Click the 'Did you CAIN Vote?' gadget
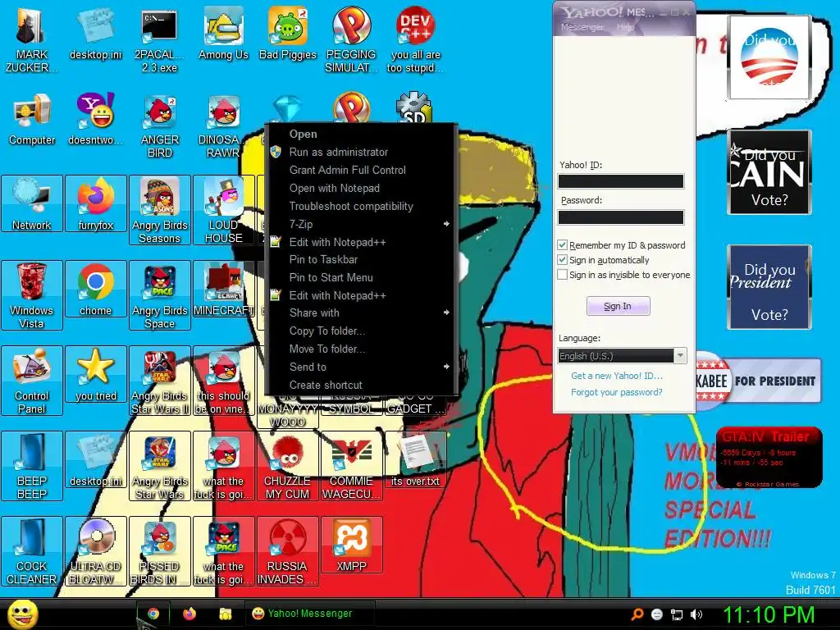 click(x=769, y=172)
